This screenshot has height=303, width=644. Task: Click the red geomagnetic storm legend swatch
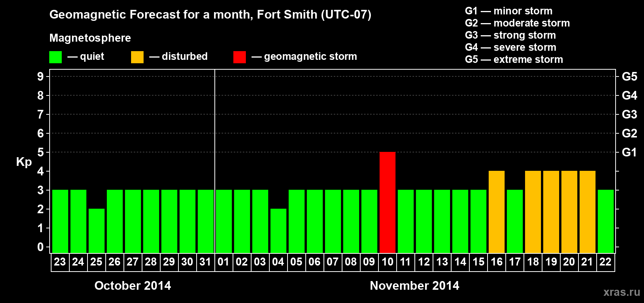[239, 57]
